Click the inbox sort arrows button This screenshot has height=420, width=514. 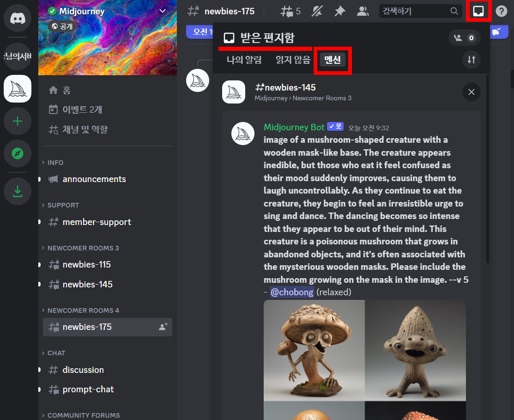[472, 60]
